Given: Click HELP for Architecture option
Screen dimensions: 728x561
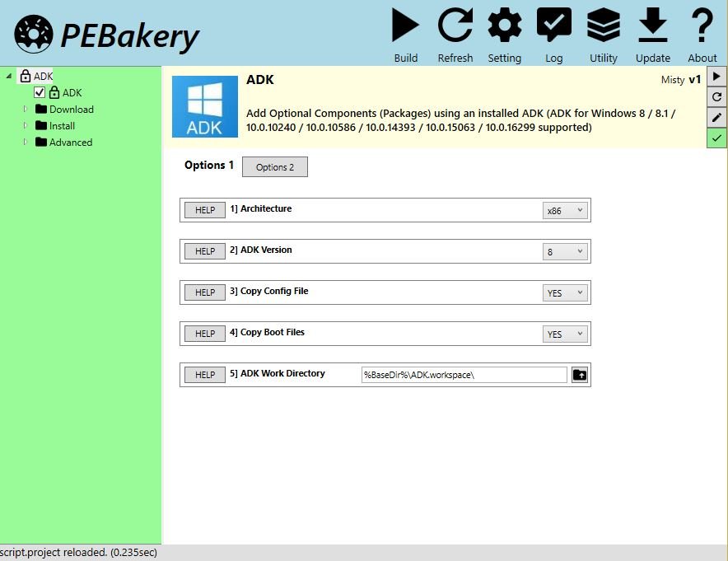Looking at the screenshot, I should click(x=205, y=210).
